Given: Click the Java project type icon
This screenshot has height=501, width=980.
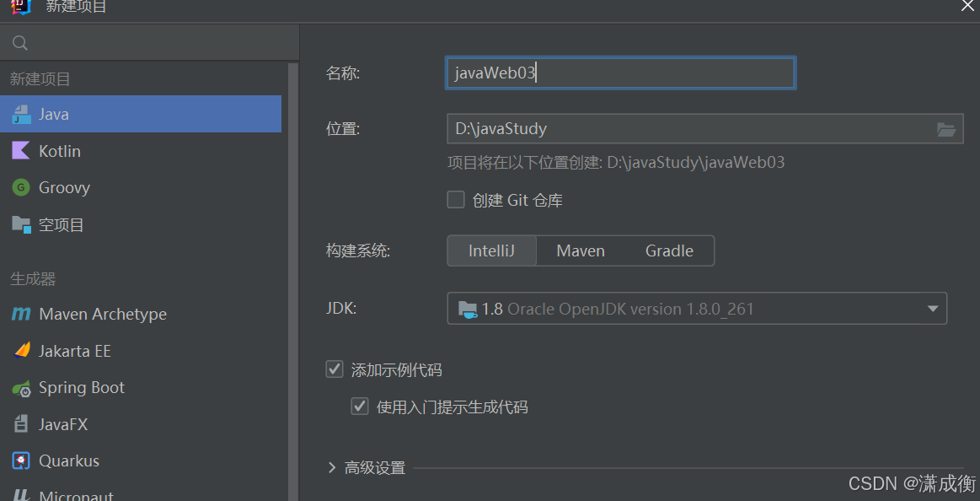Looking at the screenshot, I should point(21,115).
